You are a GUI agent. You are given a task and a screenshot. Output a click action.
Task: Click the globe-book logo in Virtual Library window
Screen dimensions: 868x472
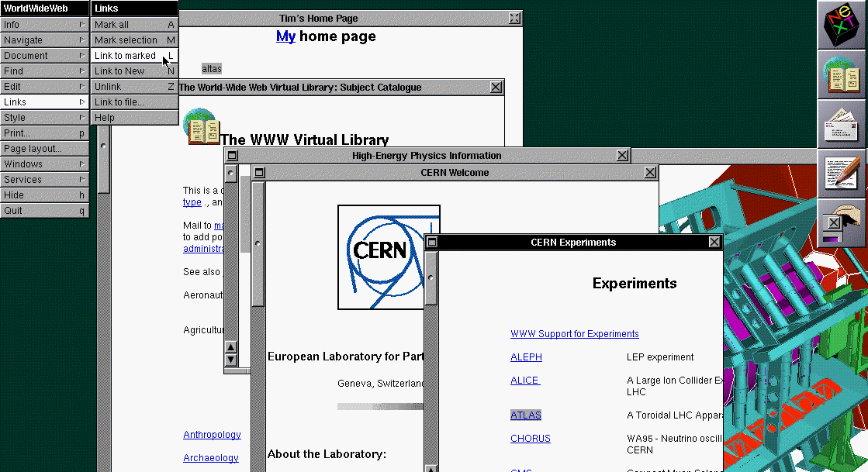202,126
